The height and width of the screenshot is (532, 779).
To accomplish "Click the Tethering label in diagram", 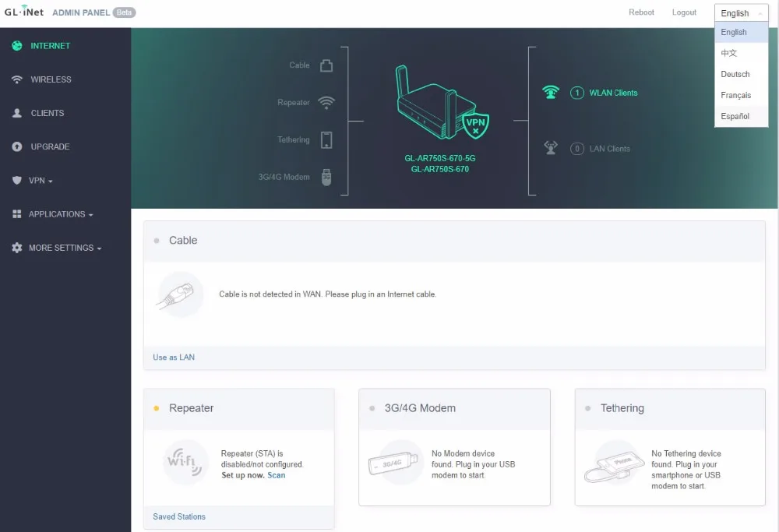I will tap(293, 139).
